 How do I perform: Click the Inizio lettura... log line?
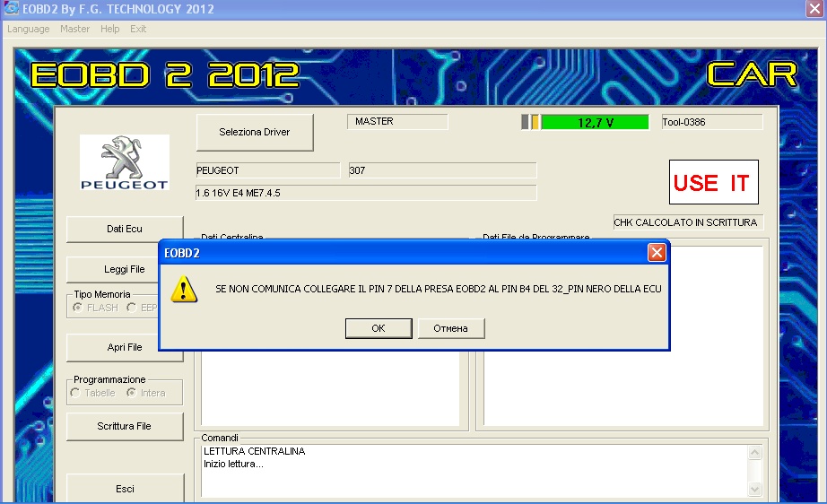tap(233, 464)
